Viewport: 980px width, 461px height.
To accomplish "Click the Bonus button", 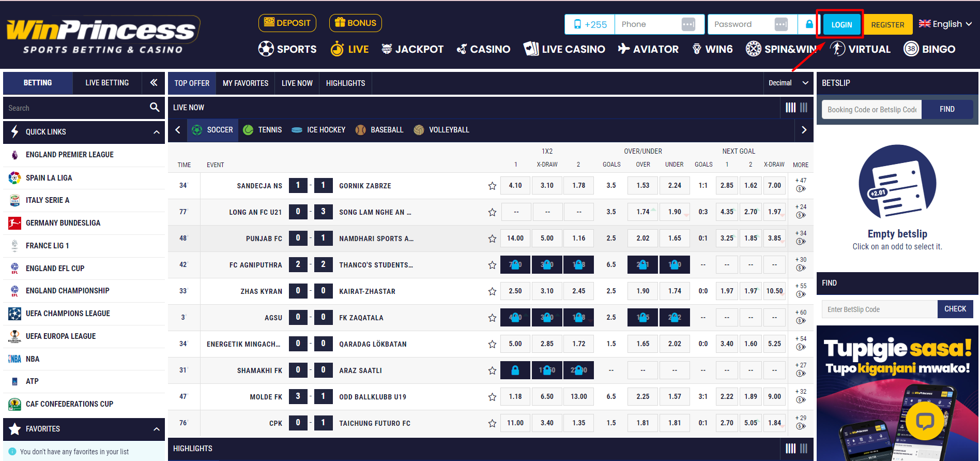I will pos(356,23).
